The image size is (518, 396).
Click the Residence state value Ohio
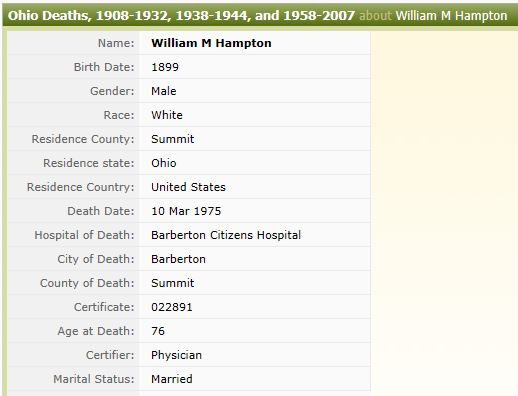[164, 163]
